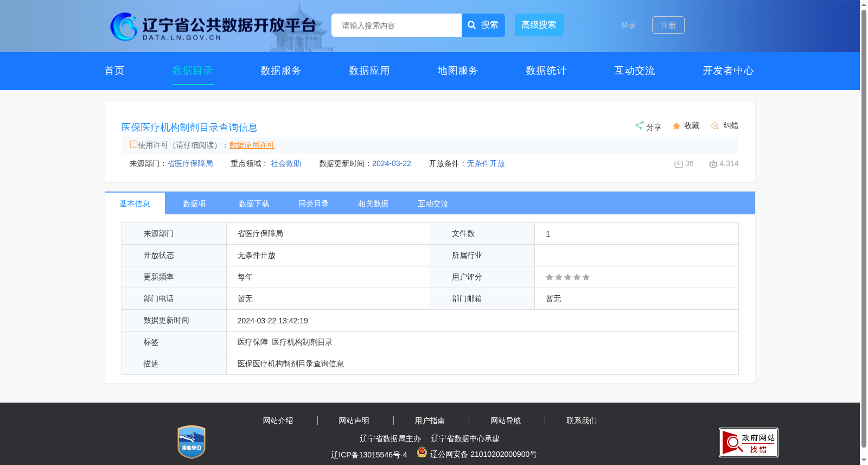Click the scrollbar up arrow

(864, 4)
